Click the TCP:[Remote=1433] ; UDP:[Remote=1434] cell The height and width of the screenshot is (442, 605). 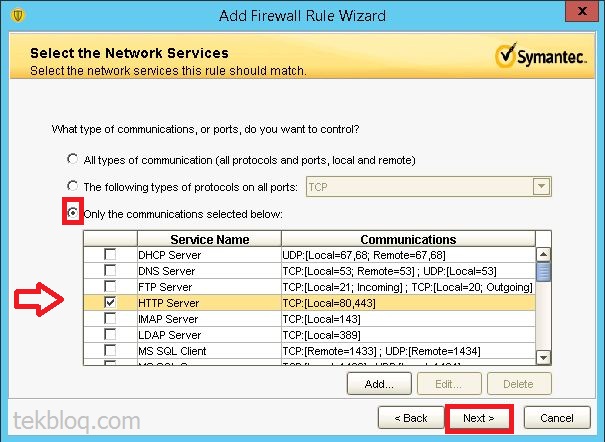[408, 351]
